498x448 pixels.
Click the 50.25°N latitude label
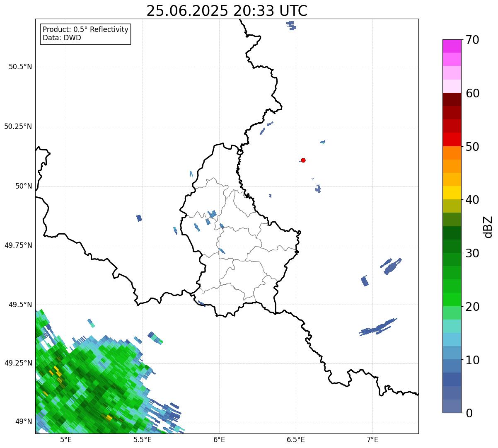[18, 126]
